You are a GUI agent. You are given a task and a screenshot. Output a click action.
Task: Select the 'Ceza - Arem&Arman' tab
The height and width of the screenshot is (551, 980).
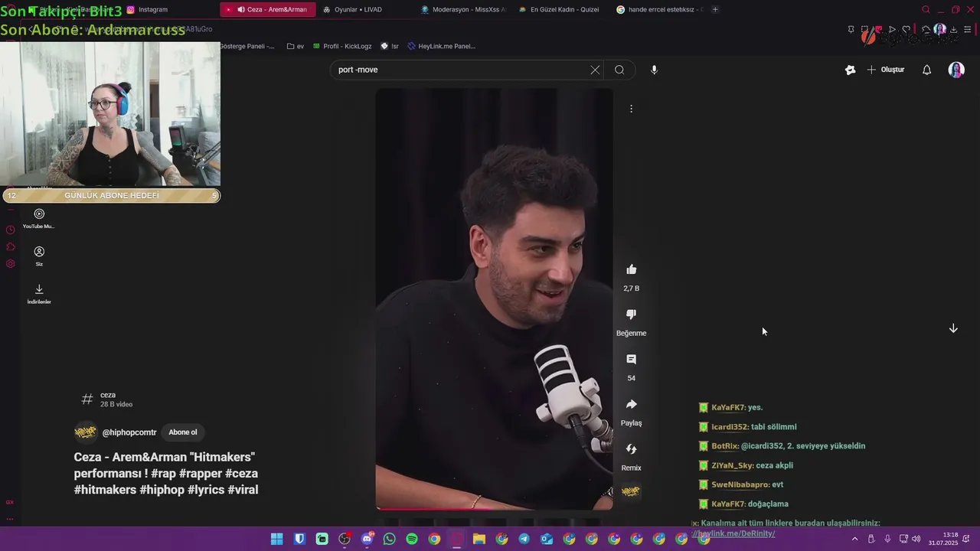268,9
